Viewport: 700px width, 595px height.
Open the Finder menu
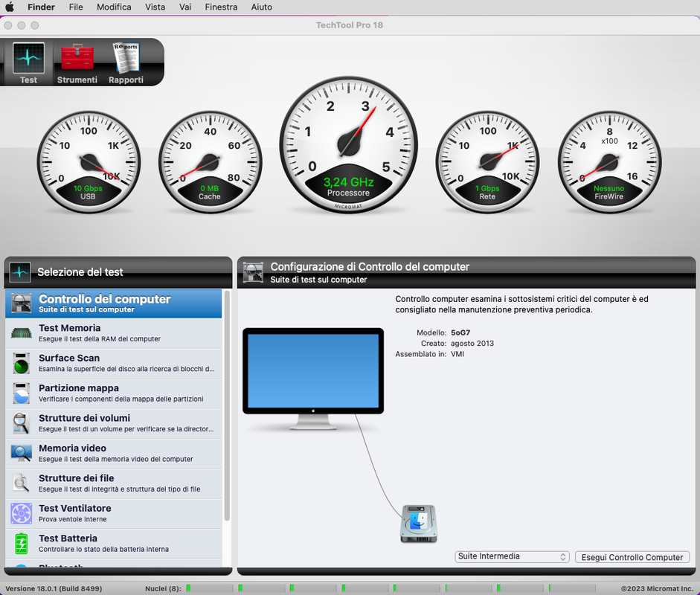point(41,7)
